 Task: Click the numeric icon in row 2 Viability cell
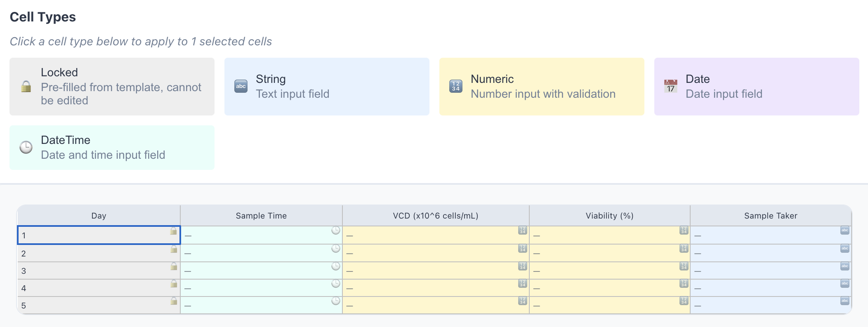(684, 249)
